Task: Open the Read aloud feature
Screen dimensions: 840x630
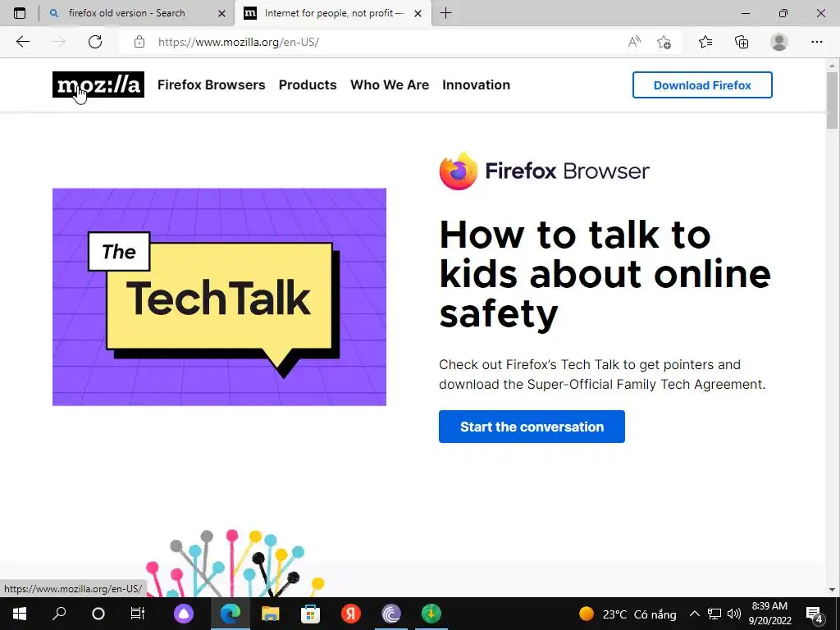Action: pos(634,42)
